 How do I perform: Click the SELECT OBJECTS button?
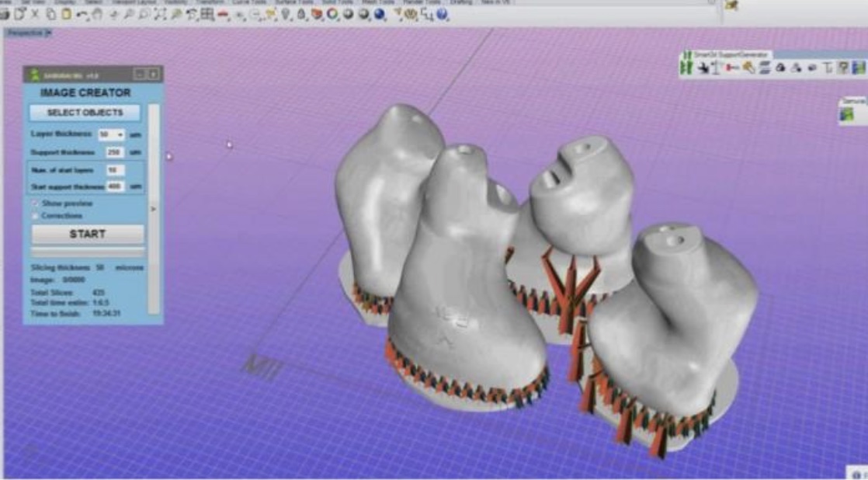[85, 113]
